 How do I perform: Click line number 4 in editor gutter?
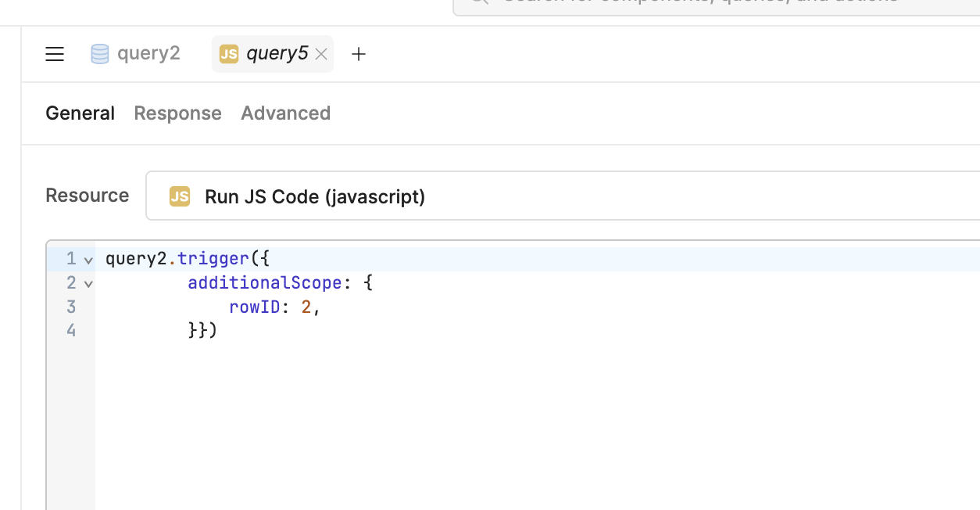(71, 331)
